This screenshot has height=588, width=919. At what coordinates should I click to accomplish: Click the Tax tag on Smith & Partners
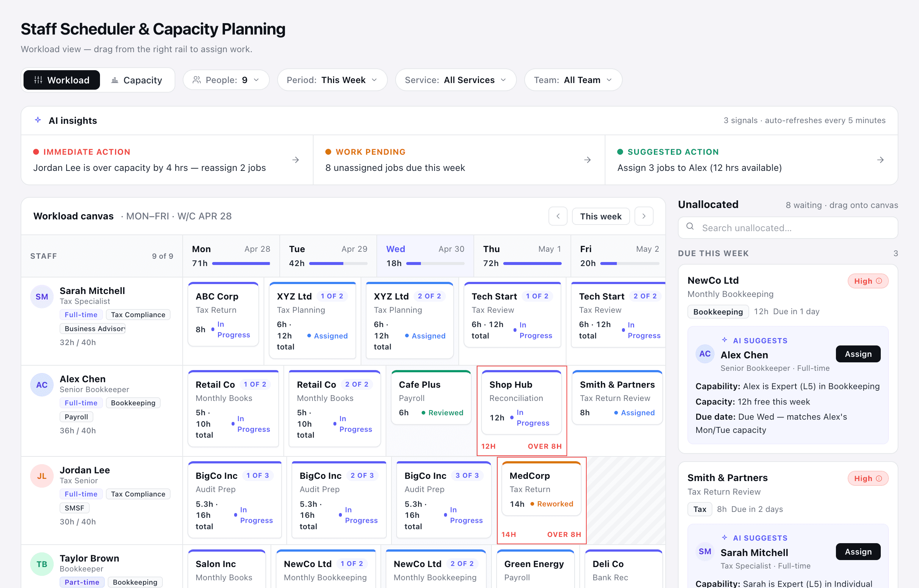click(700, 509)
